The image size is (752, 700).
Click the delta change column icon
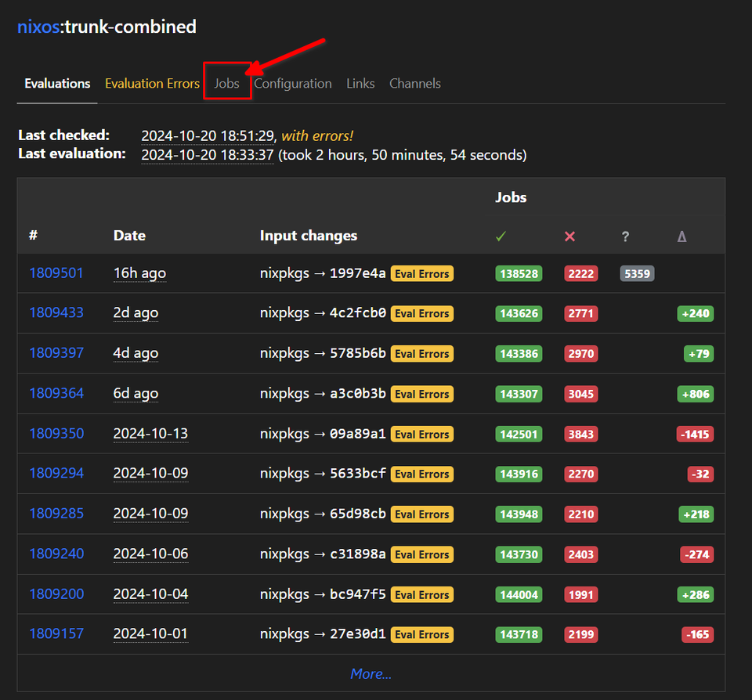[681, 236]
